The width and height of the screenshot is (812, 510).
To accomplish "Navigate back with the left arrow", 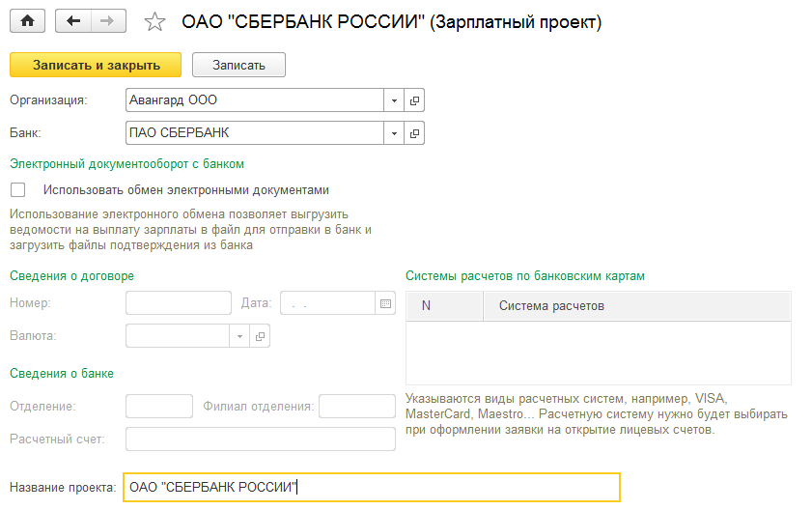I will 73,21.
